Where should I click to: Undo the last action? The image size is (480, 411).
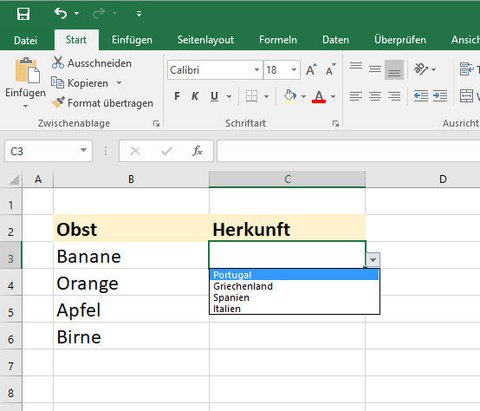[x=61, y=14]
